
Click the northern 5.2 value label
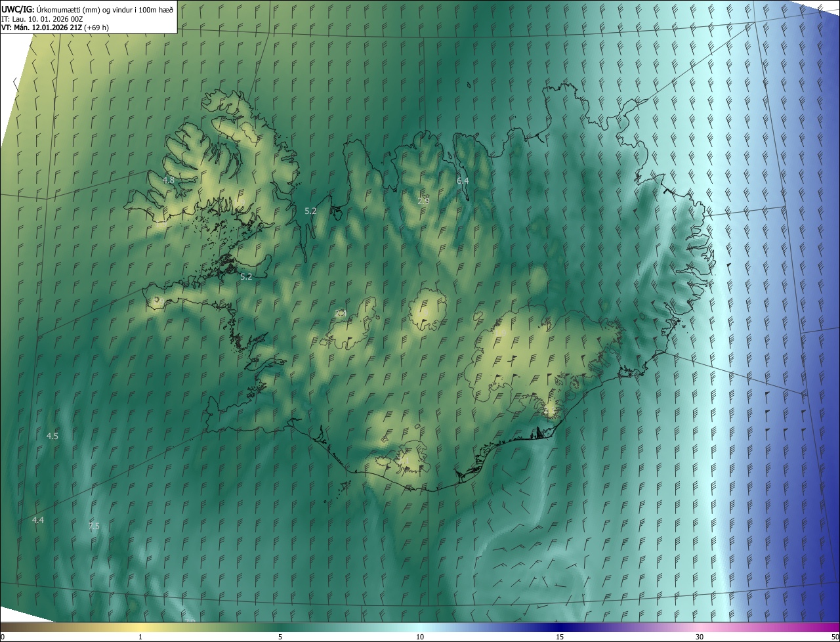pos(311,211)
